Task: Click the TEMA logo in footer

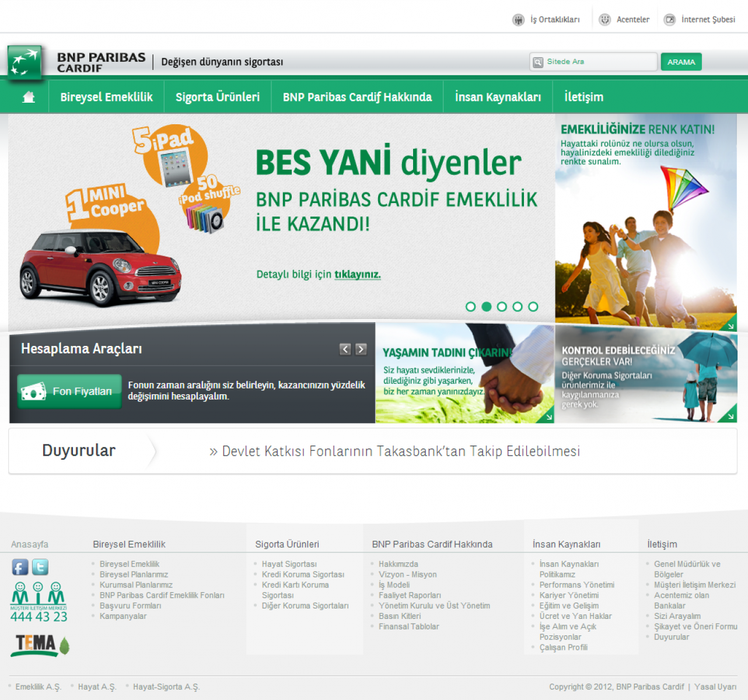Action: pos(40,645)
